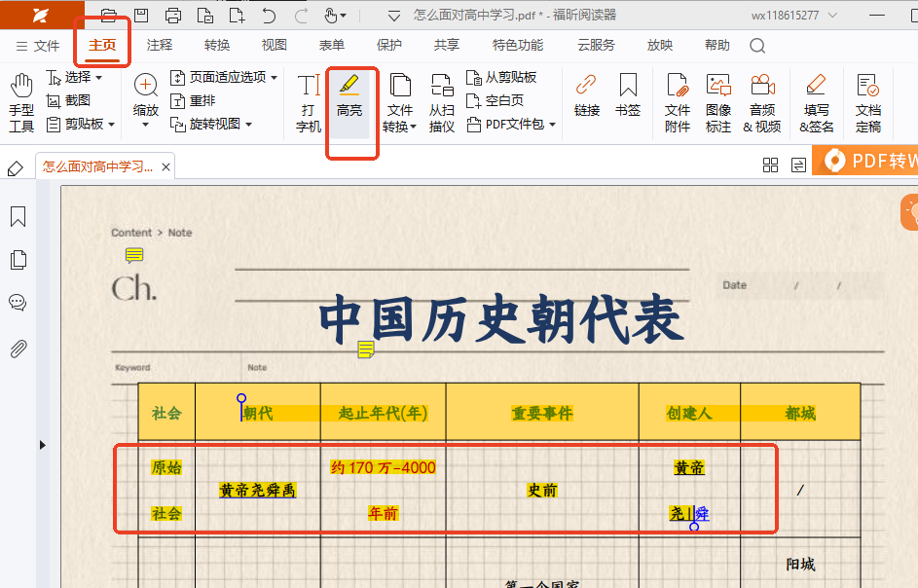The image size is (918, 588).
Task: Switch to the 转换 convert tab
Action: click(x=217, y=45)
